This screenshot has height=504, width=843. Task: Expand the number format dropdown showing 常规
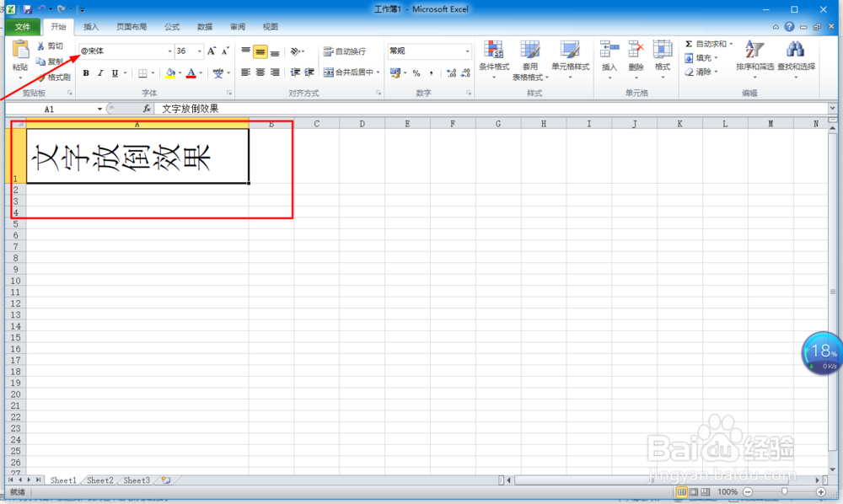coord(467,51)
